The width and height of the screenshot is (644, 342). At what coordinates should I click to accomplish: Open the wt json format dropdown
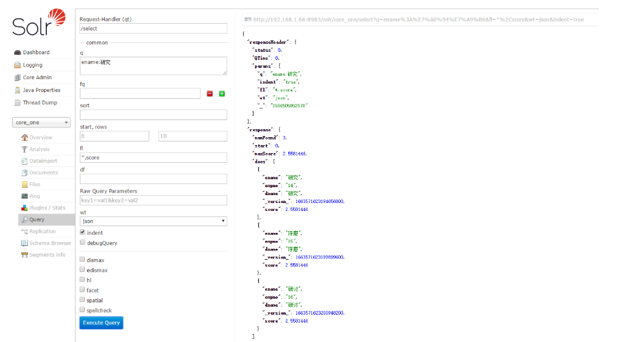pyautogui.click(x=153, y=221)
